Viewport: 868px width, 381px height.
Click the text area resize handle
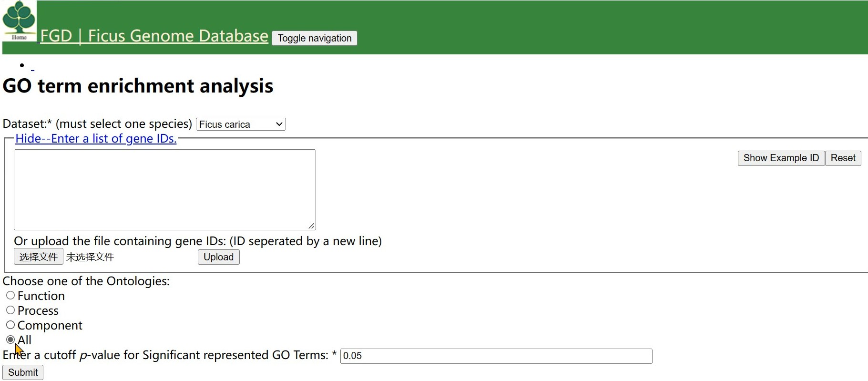[311, 226]
